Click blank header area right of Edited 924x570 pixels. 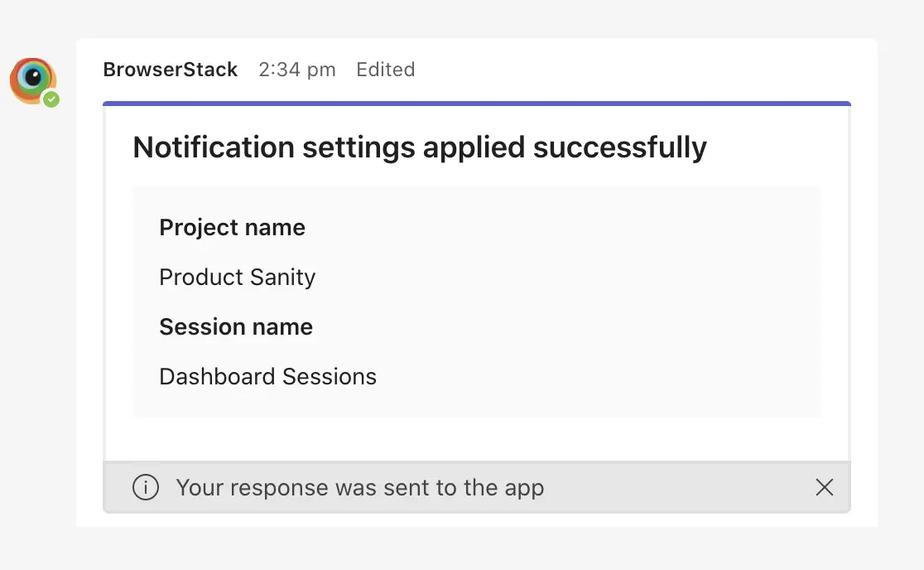646,70
